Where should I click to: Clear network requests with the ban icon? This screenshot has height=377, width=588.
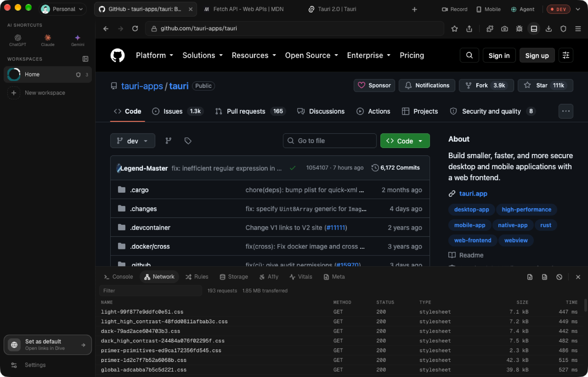click(x=559, y=277)
